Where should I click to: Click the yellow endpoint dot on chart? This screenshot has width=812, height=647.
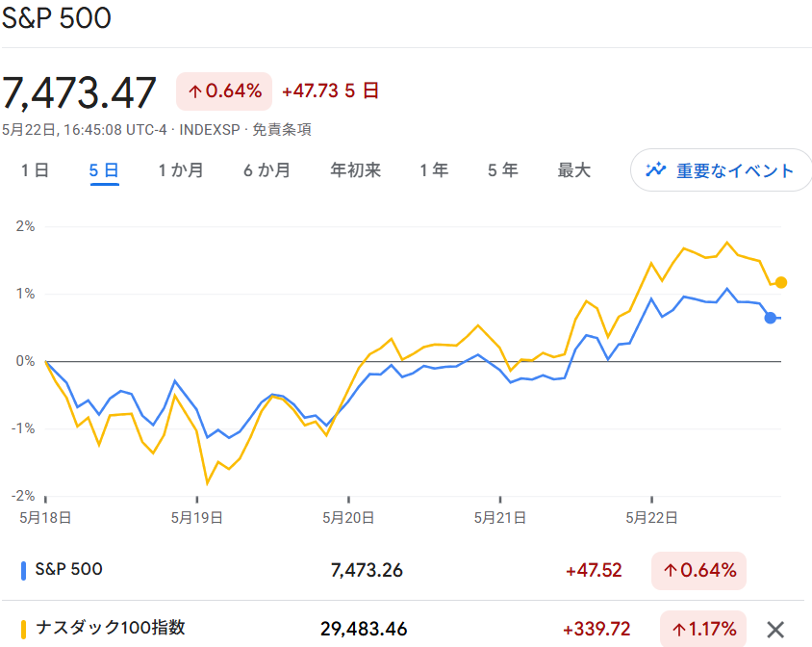tap(781, 282)
